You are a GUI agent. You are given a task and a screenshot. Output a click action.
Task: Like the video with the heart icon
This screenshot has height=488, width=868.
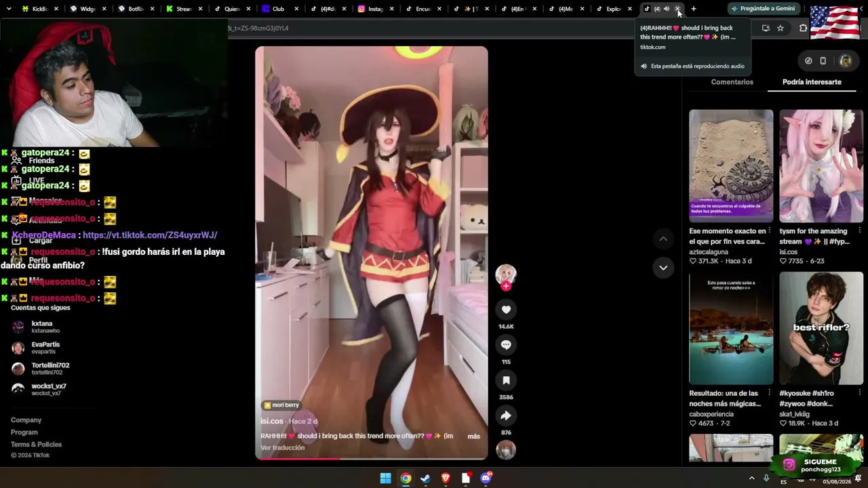(x=506, y=310)
